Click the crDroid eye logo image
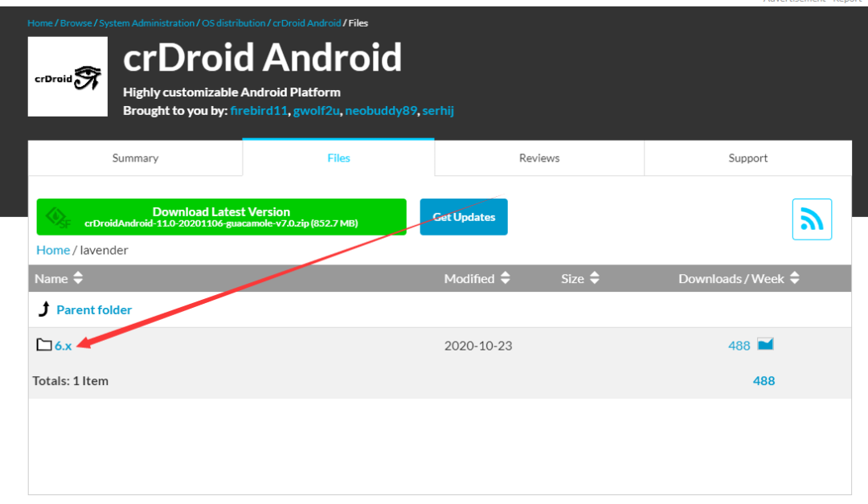Viewport: 868px width, 504px height. 68,76
